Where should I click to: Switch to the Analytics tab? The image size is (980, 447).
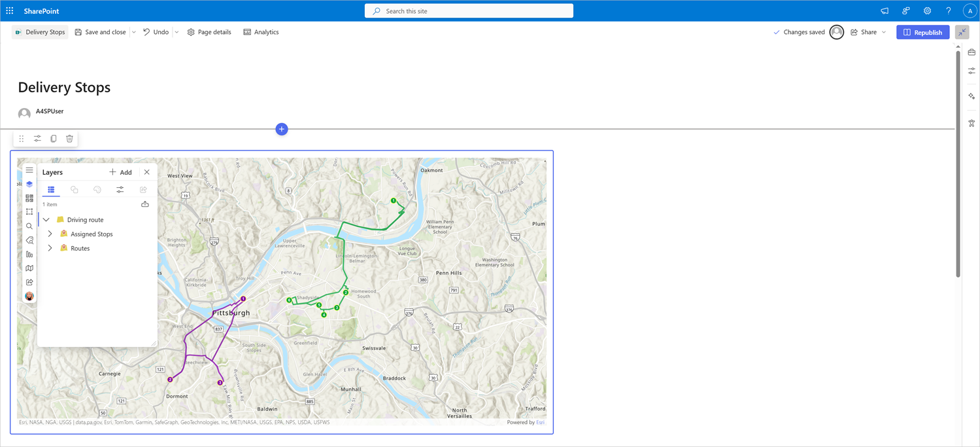click(261, 31)
